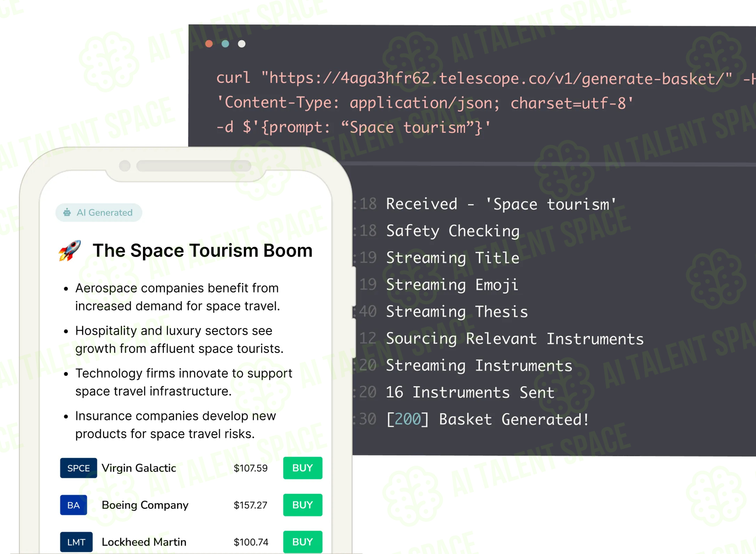Select The Space Tourism Boom heading
The height and width of the screenshot is (554, 756).
203,250
